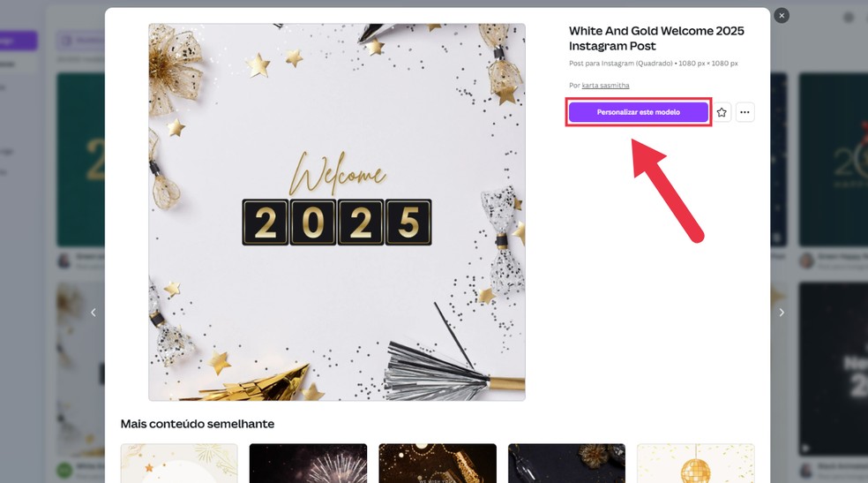Open the first similar template with gold stars
This screenshot has height=483, width=868.
pyautogui.click(x=179, y=463)
